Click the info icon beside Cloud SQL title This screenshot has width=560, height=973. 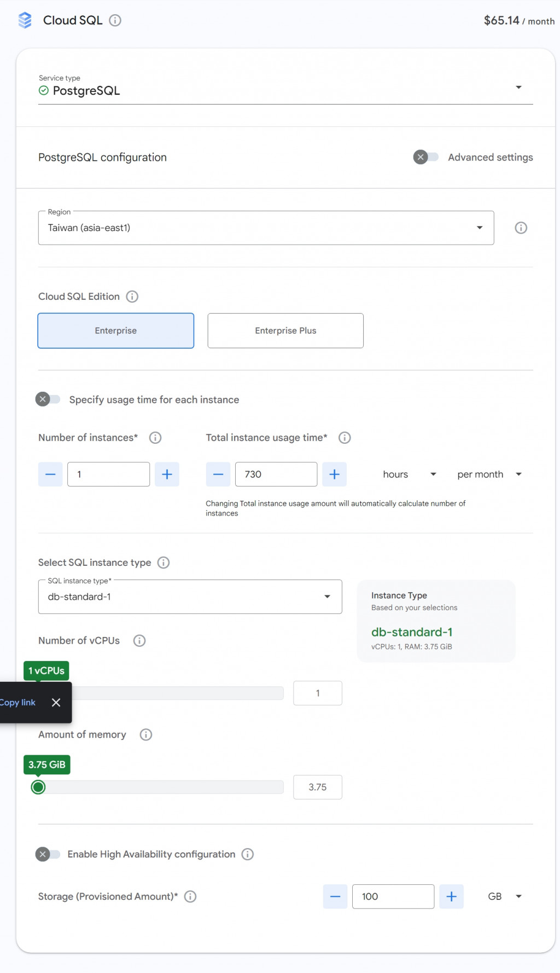(x=115, y=20)
